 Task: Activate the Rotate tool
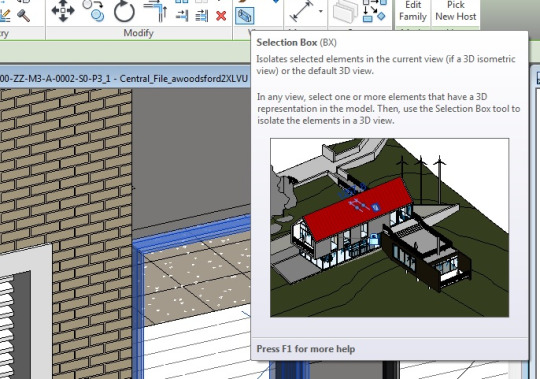click(x=124, y=11)
